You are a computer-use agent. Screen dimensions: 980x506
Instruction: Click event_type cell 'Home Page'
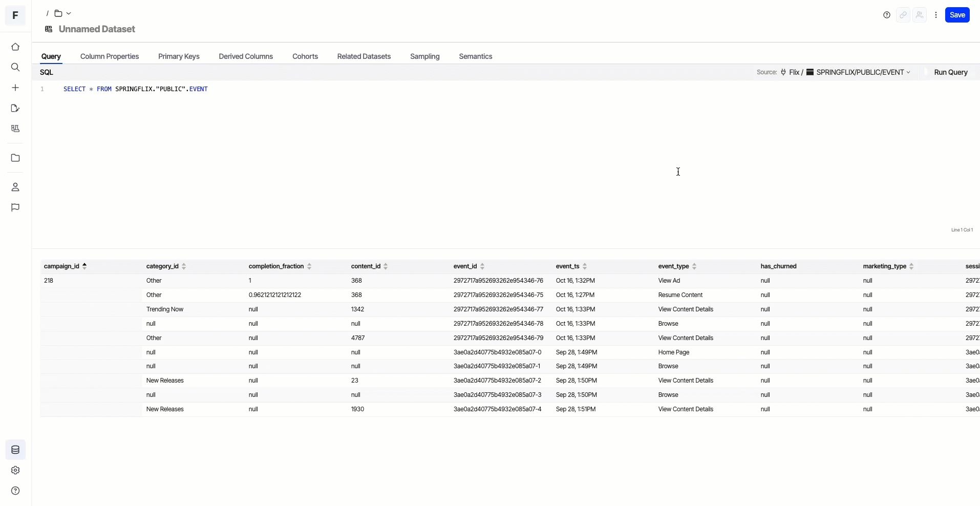tap(674, 352)
